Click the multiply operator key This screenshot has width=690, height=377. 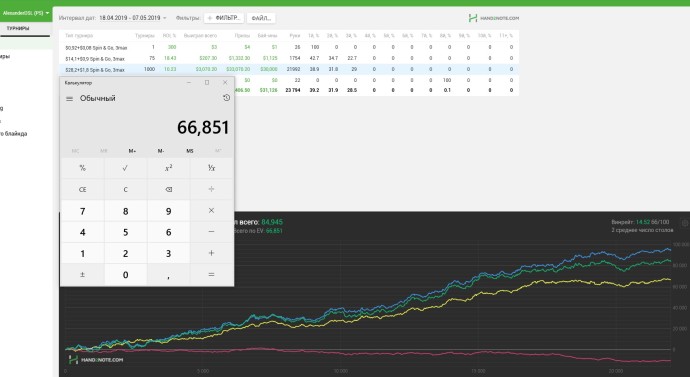pos(212,211)
